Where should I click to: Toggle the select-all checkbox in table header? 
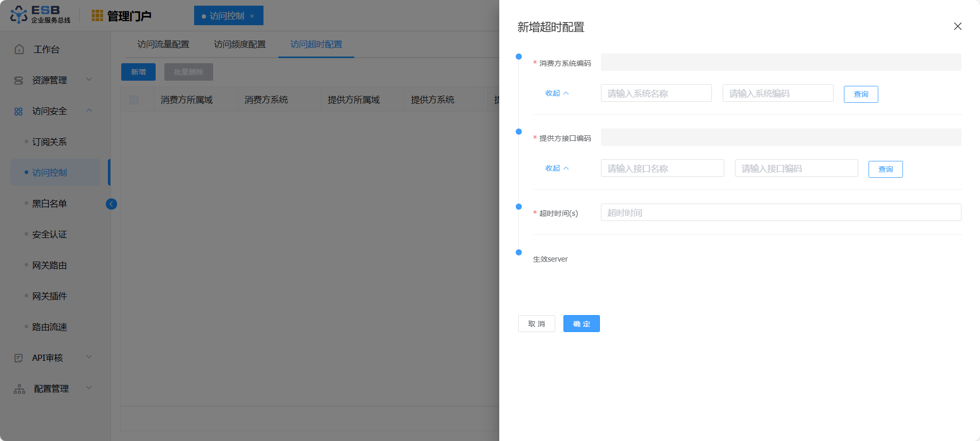tap(134, 100)
